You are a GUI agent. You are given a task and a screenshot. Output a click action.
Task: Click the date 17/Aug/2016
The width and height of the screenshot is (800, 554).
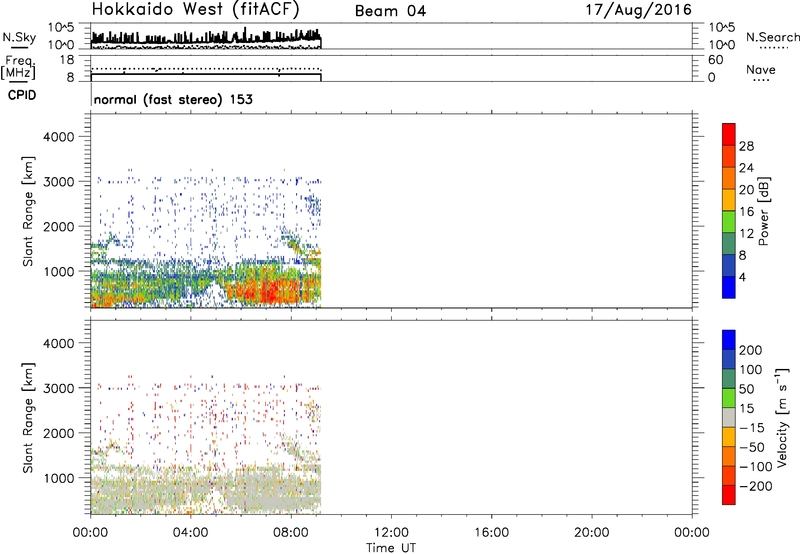pos(638,10)
